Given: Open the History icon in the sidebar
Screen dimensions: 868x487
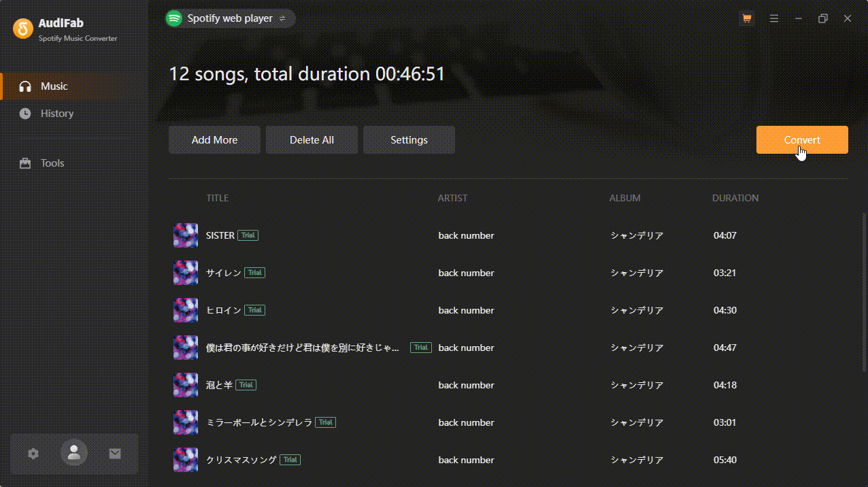Looking at the screenshot, I should (25, 113).
